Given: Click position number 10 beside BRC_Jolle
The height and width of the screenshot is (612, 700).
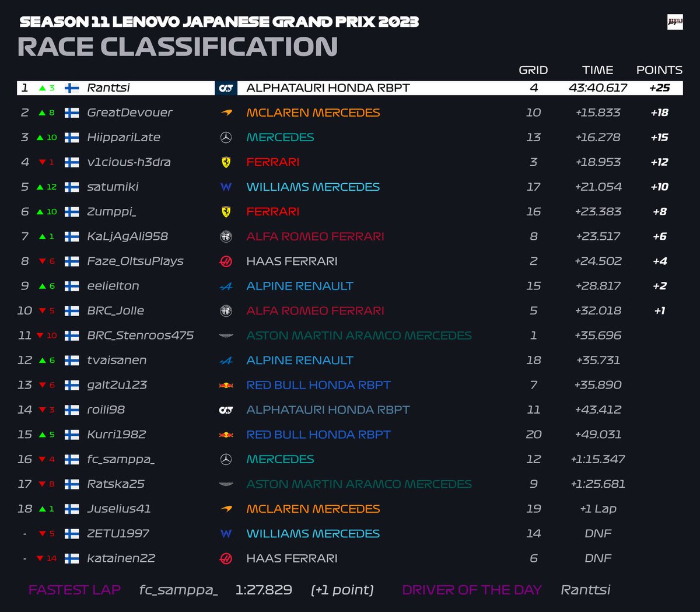Looking at the screenshot, I should point(24,311).
